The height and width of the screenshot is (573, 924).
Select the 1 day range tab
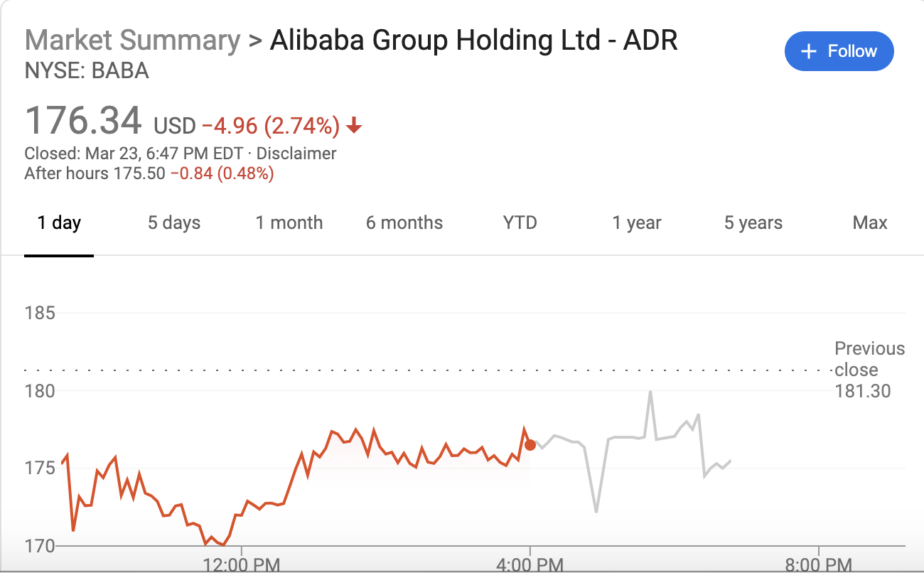click(x=59, y=223)
